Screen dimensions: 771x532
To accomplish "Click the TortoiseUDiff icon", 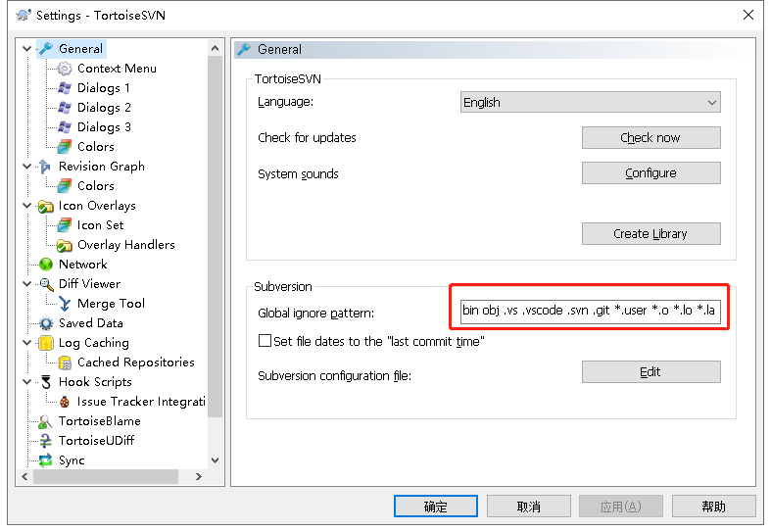I will tap(45, 441).
